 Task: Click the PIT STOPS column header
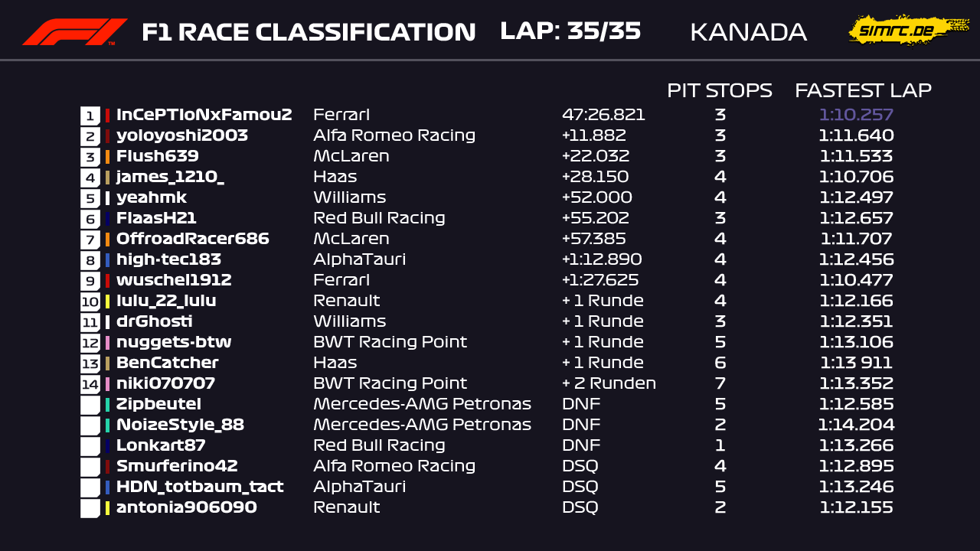(719, 90)
